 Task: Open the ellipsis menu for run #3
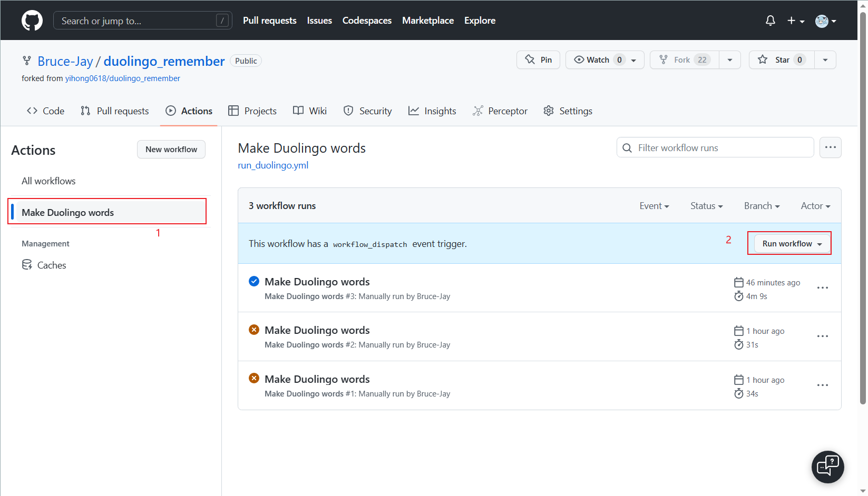[x=823, y=288]
